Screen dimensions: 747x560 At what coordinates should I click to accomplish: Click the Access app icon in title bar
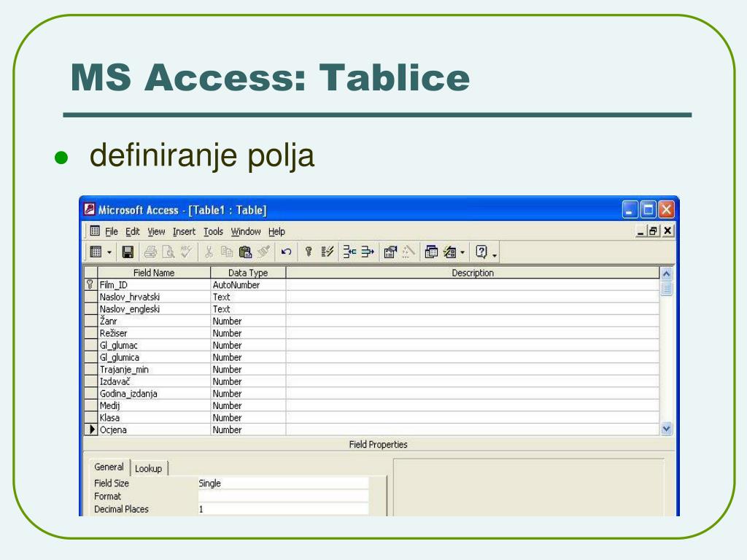pos(89,209)
